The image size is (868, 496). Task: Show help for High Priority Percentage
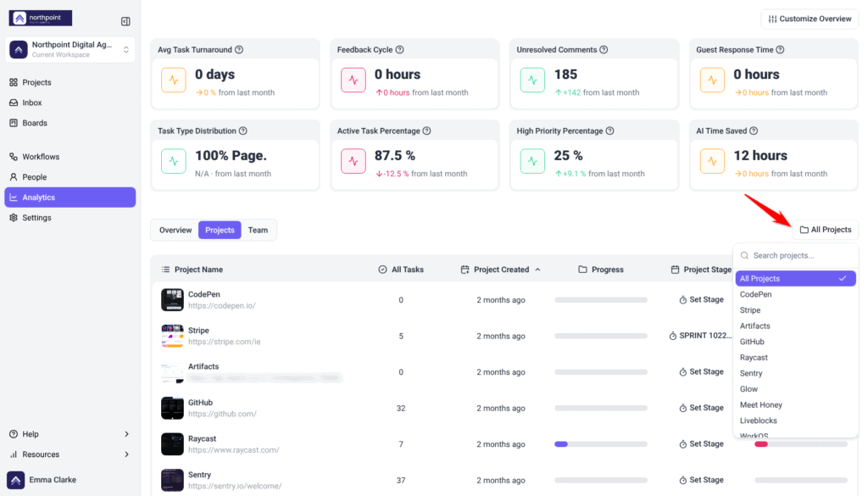(609, 131)
